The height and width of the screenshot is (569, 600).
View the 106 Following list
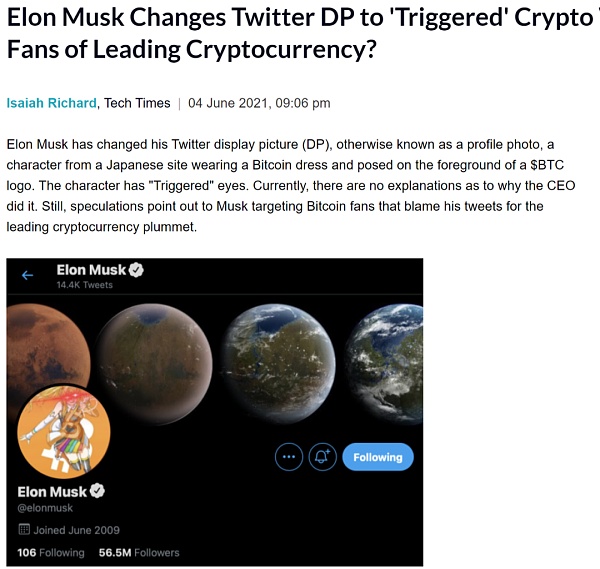(51, 552)
